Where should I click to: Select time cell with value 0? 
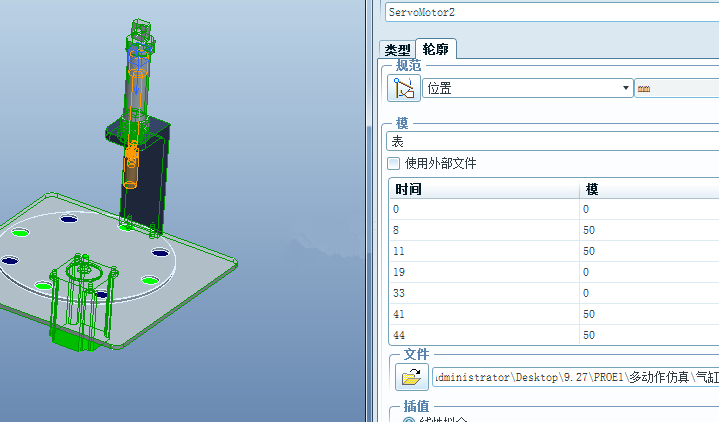[484, 209]
